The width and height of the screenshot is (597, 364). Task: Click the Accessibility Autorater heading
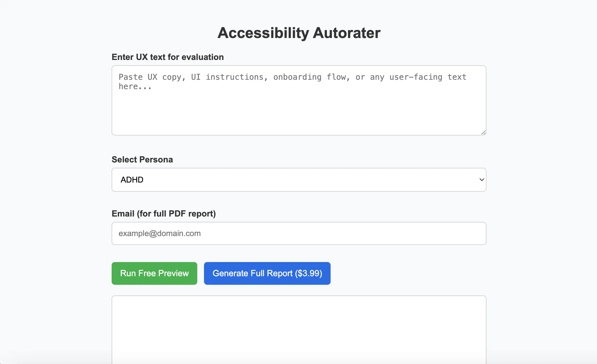click(299, 33)
